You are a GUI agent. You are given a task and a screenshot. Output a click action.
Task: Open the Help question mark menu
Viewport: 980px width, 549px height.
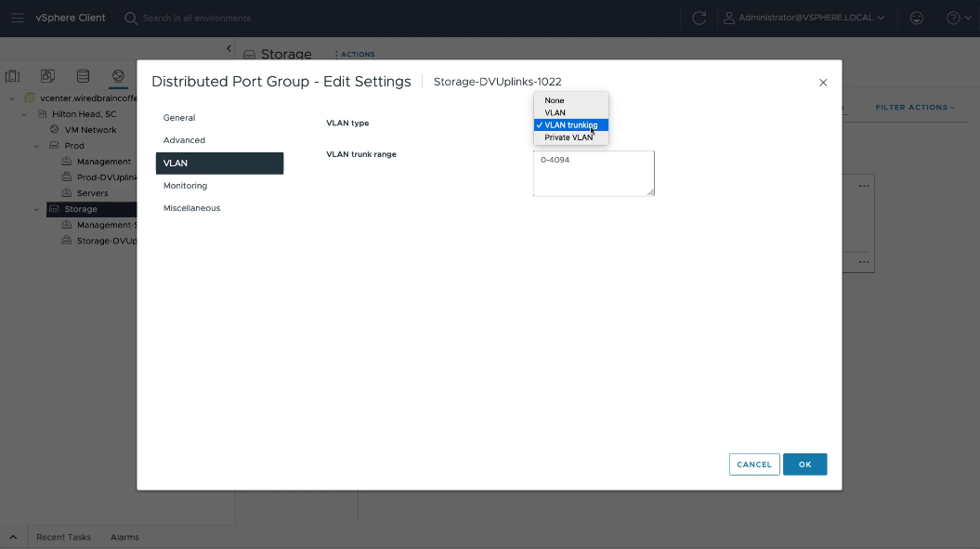(957, 18)
